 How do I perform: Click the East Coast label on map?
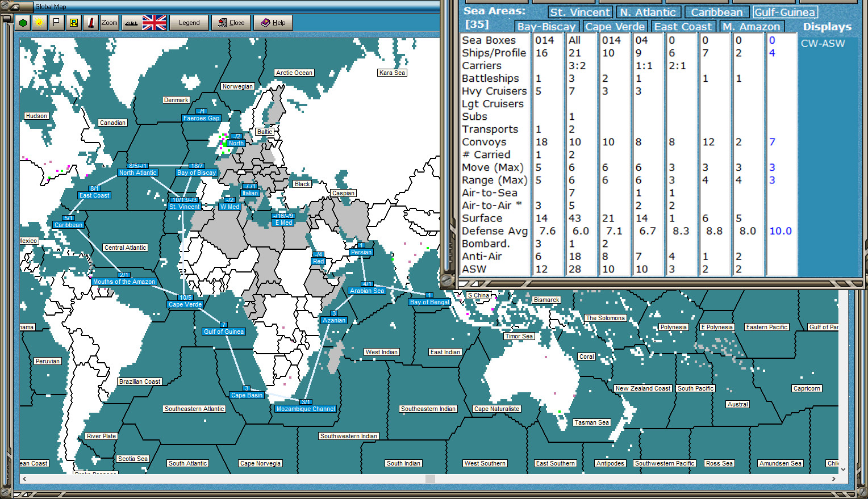(x=94, y=195)
